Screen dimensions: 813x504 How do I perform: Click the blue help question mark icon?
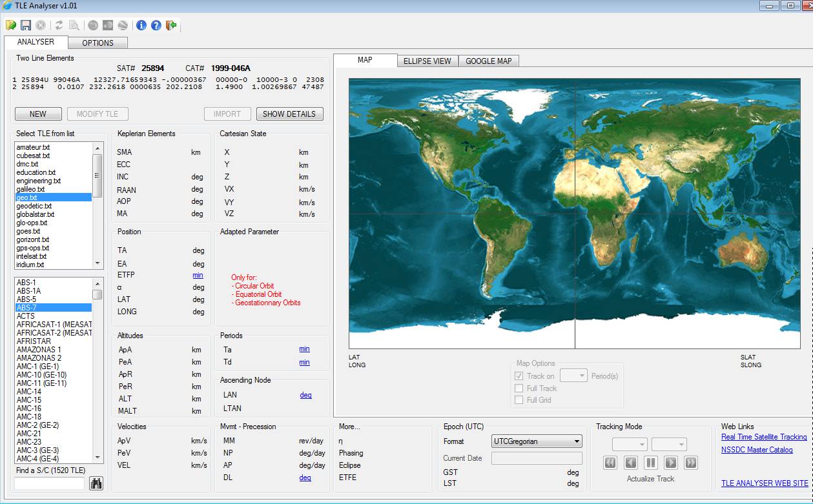[x=156, y=25]
